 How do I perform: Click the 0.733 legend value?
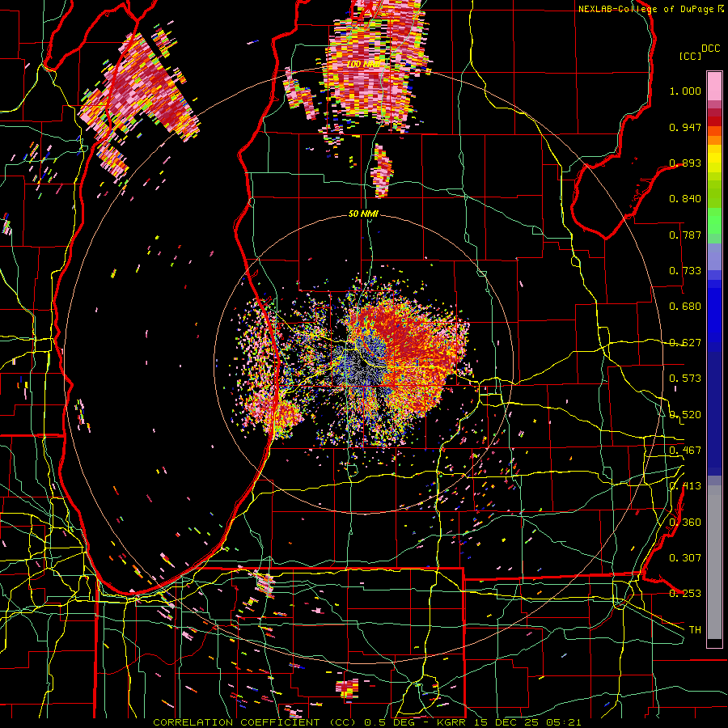685,271
